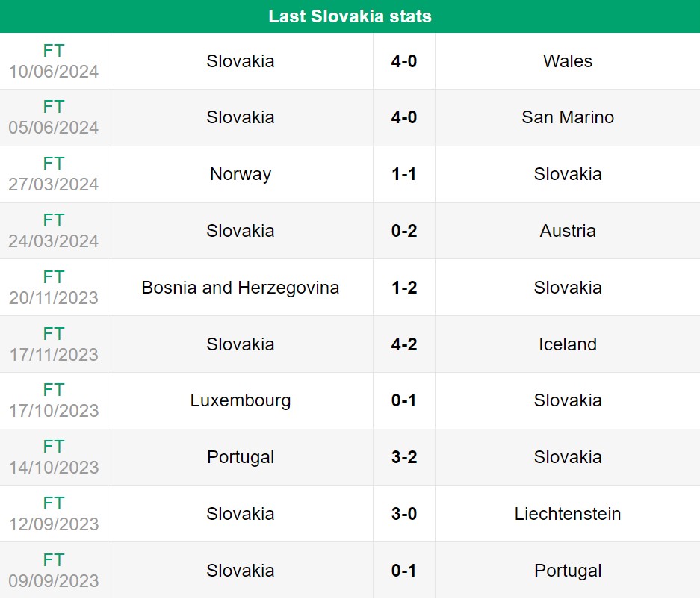Click the Norway team name
700x599 pixels.
pos(241,174)
